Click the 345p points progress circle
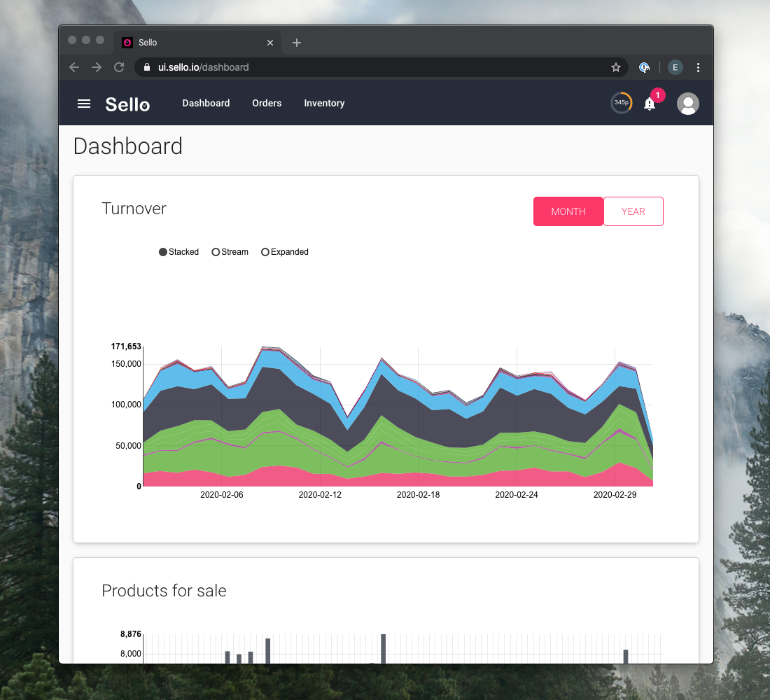 [x=621, y=103]
